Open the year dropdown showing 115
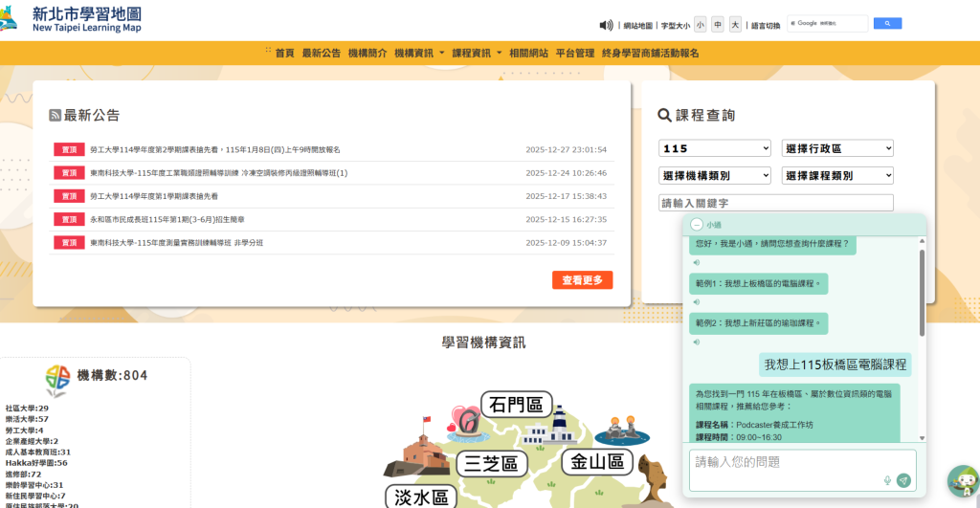 pyautogui.click(x=715, y=148)
